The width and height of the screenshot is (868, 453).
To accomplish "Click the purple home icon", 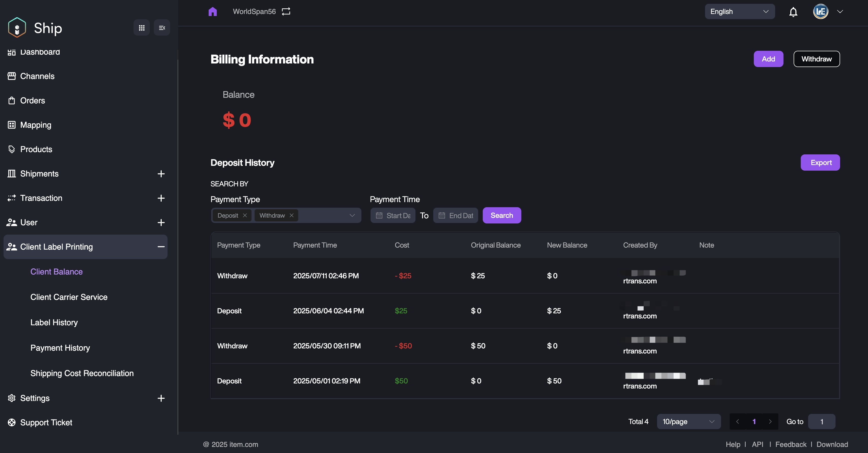I will tap(213, 12).
